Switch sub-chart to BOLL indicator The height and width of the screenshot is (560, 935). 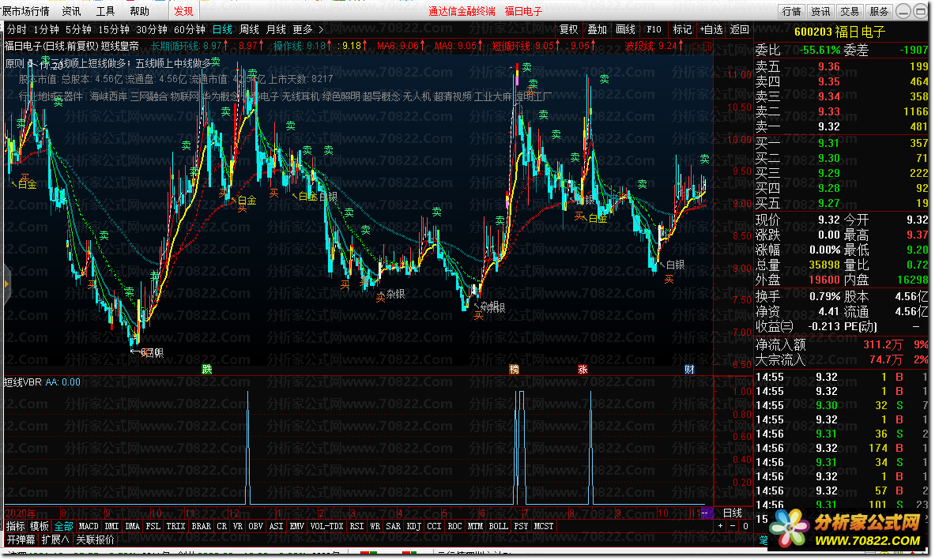(498, 526)
